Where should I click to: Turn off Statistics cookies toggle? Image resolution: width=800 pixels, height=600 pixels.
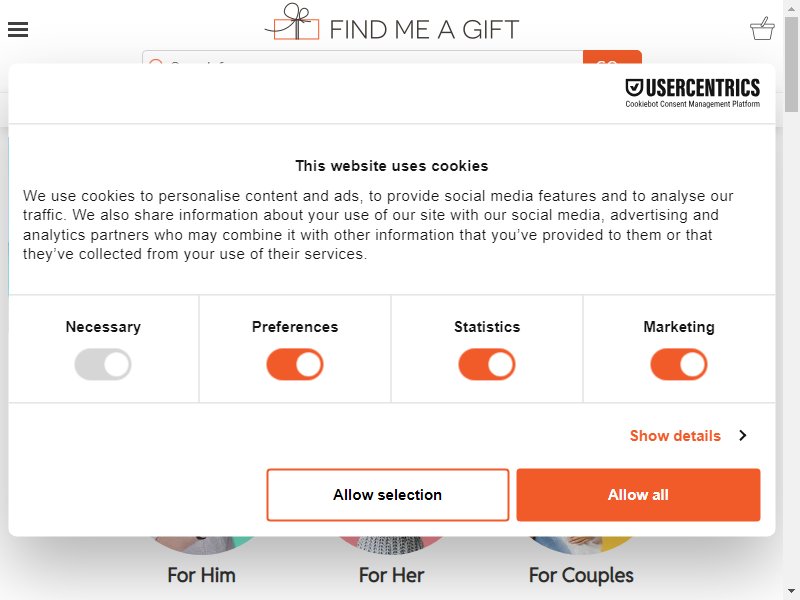click(487, 364)
